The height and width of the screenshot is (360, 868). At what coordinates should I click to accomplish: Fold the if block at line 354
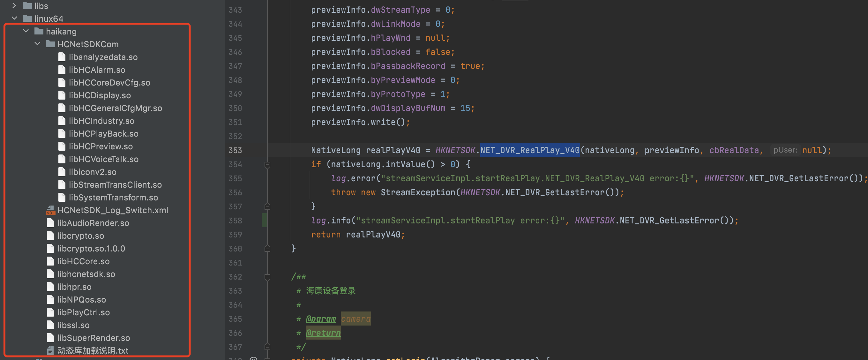(267, 164)
